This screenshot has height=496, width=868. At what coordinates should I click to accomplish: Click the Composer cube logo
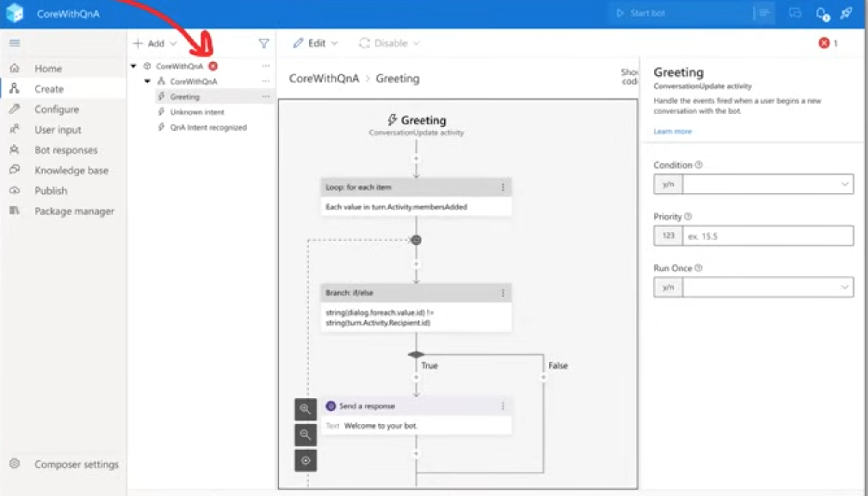[x=14, y=13]
